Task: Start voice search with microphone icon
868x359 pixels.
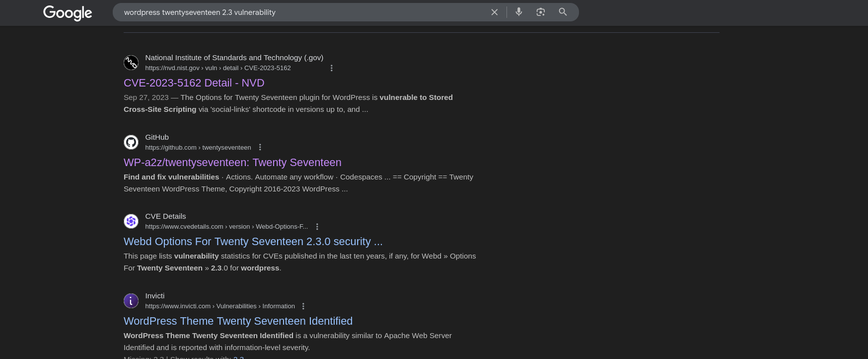Action: click(518, 12)
